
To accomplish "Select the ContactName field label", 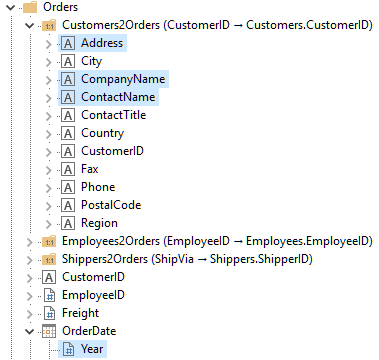I will pos(118,97).
